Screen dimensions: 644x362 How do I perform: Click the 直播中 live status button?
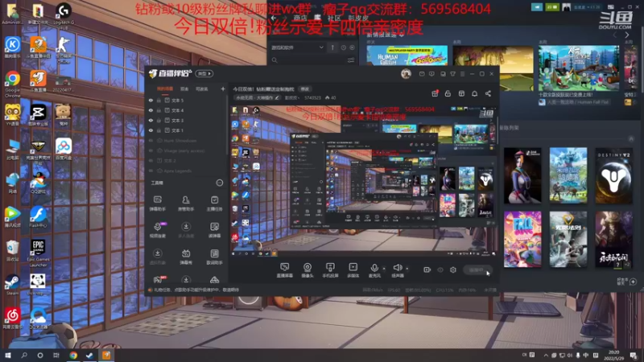pos(477,269)
